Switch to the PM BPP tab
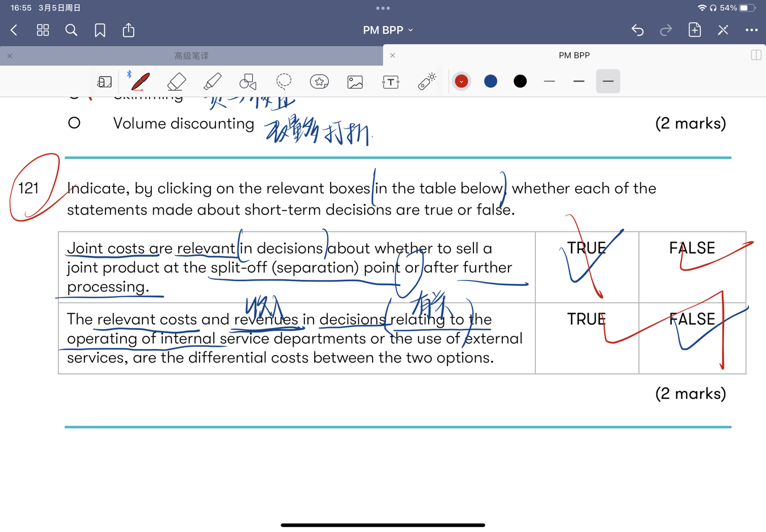The height and width of the screenshot is (532, 766). (574, 56)
